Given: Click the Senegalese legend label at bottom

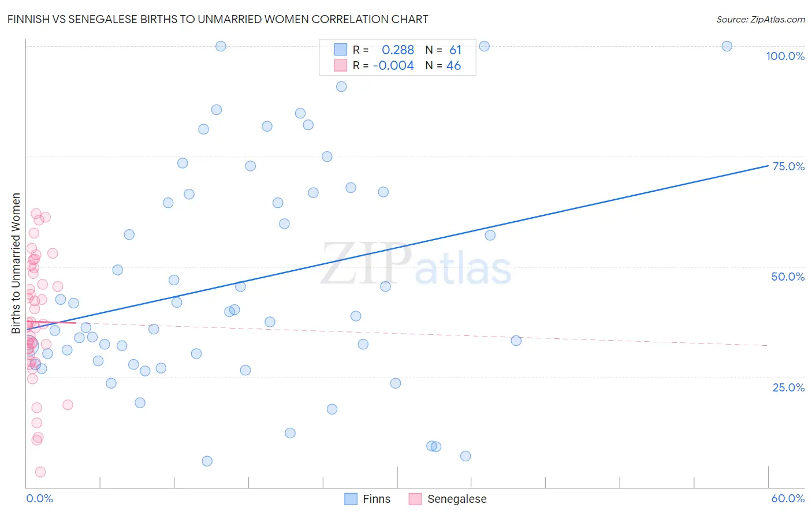Looking at the screenshot, I should (x=457, y=499).
